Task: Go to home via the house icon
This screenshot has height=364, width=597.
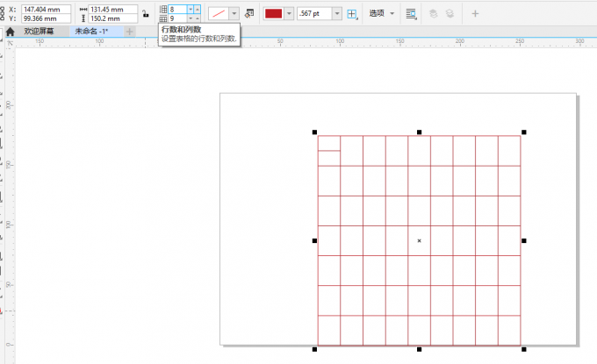Action: pos(11,32)
